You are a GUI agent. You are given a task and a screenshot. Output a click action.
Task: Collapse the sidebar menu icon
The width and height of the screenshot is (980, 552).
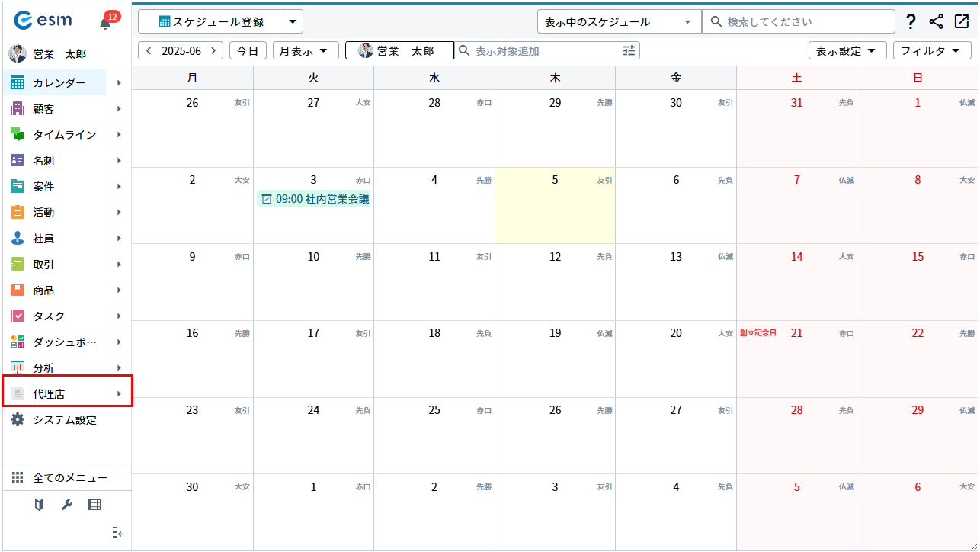pyautogui.click(x=117, y=532)
